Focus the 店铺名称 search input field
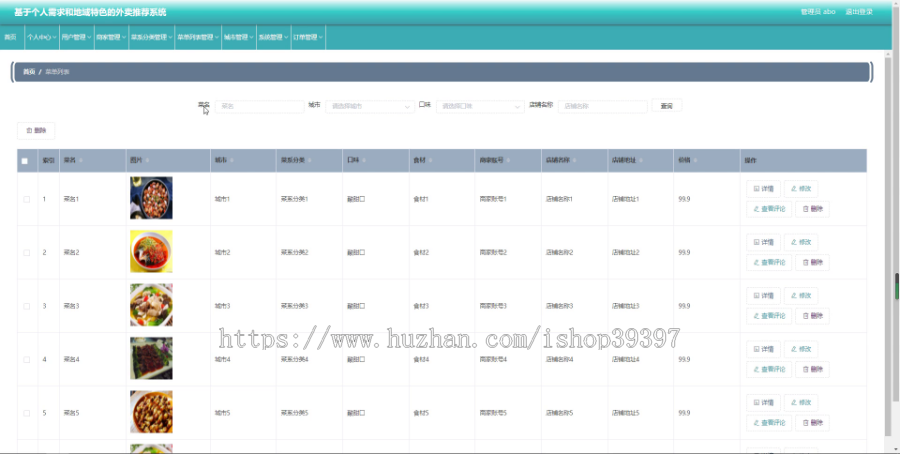The height and width of the screenshot is (454, 900). (603, 106)
